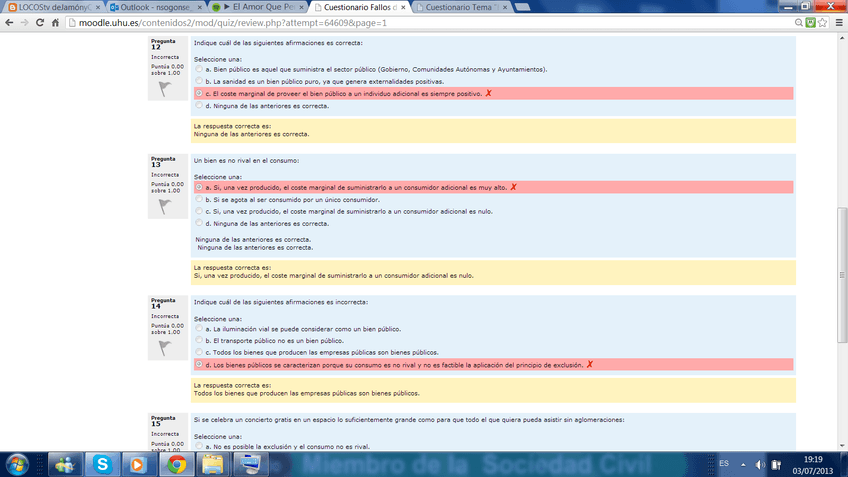Viewport: 848px width, 477px height.
Task: Open Skype from the taskbar
Action: click(102, 464)
